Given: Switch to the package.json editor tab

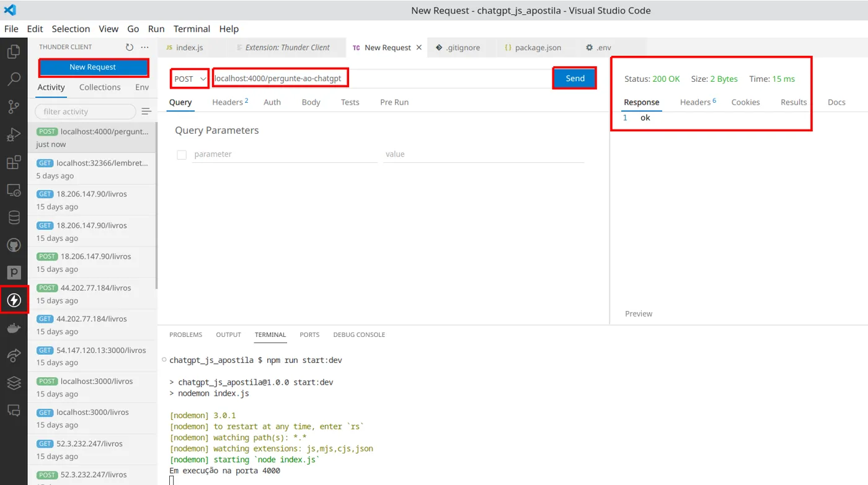Looking at the screenshot, I should click(x=533, y=48).
